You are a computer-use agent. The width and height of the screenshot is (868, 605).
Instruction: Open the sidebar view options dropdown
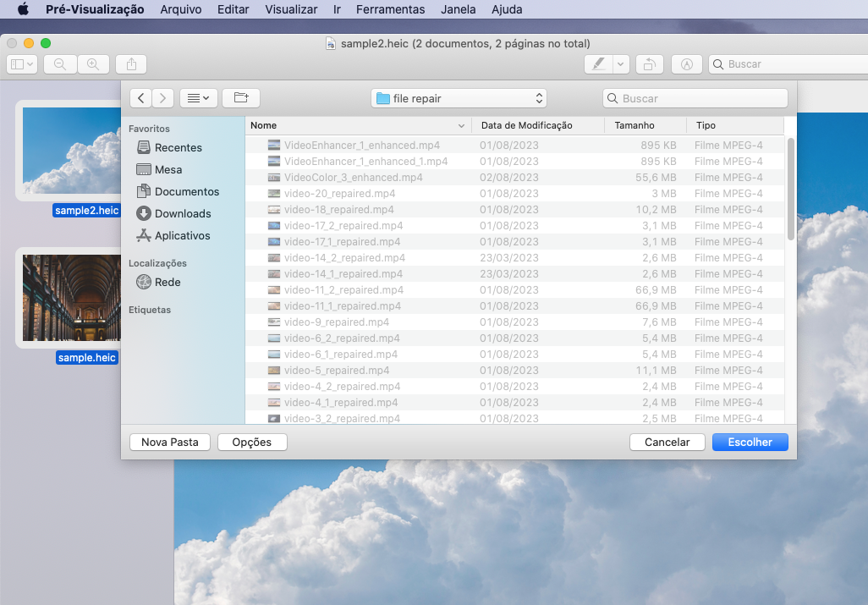pos(22,64)
